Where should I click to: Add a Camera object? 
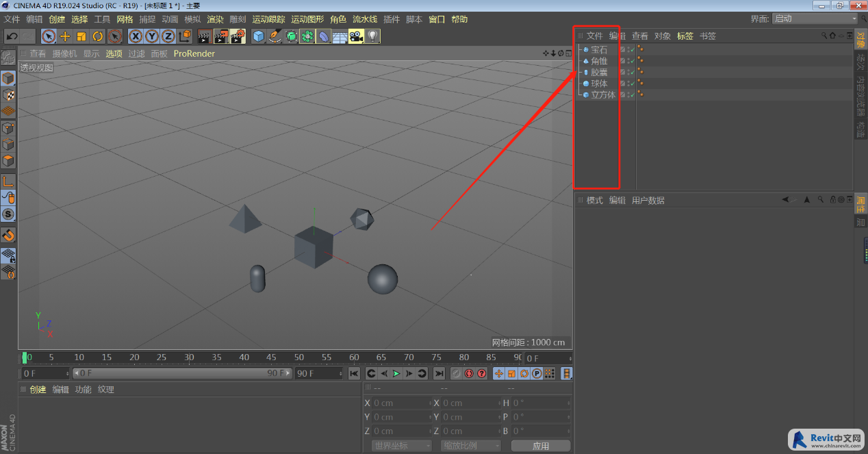pos(356,36)
